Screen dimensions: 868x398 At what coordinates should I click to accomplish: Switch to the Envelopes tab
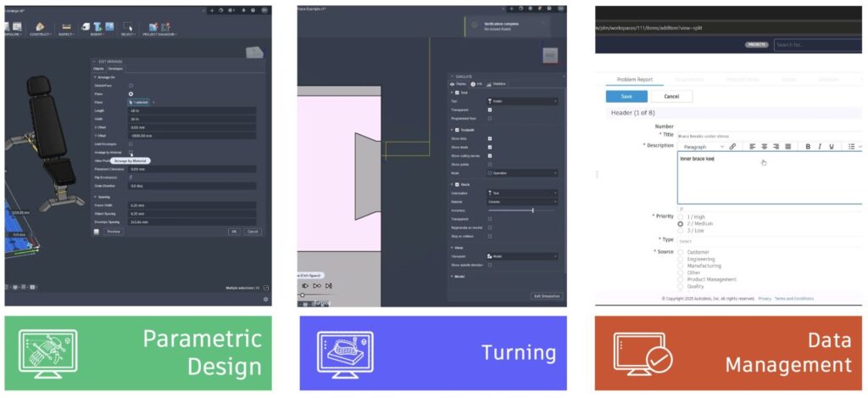pos(115,69)
